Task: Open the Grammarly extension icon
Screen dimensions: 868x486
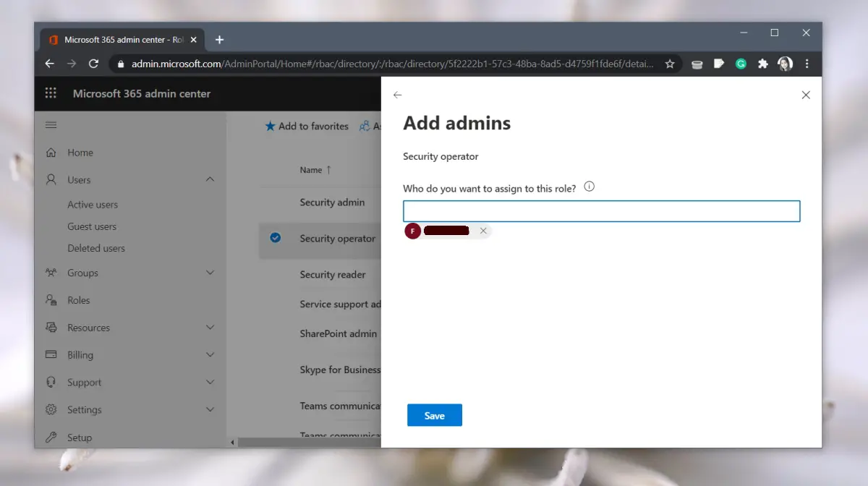Action: (741, 64)
